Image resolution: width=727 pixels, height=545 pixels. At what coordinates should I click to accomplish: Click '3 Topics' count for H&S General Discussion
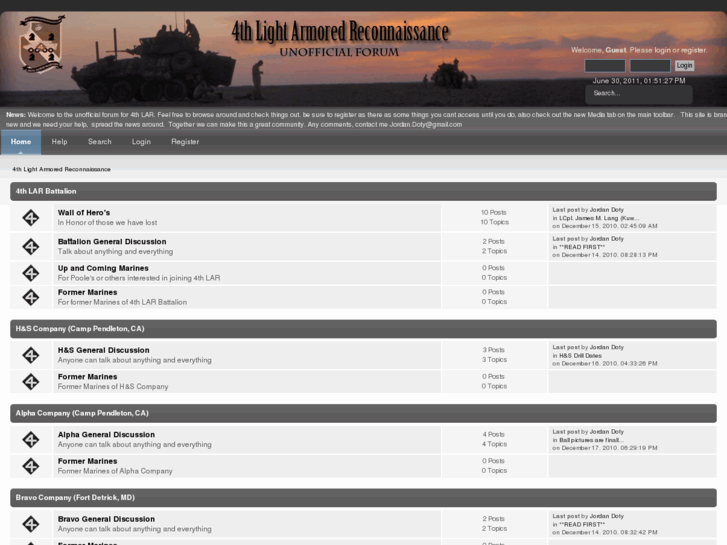coord(494,359)
